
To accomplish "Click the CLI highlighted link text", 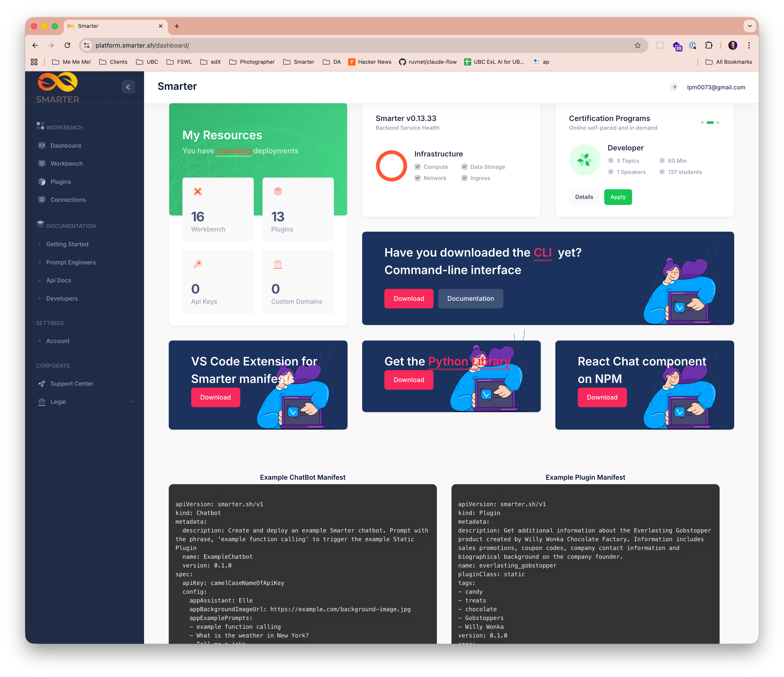I will (543, 253).
